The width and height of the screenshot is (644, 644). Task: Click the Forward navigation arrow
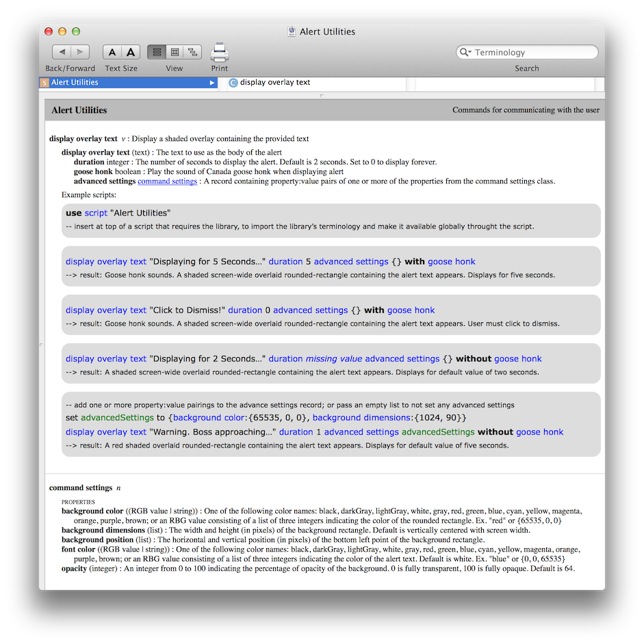point(79,51)
